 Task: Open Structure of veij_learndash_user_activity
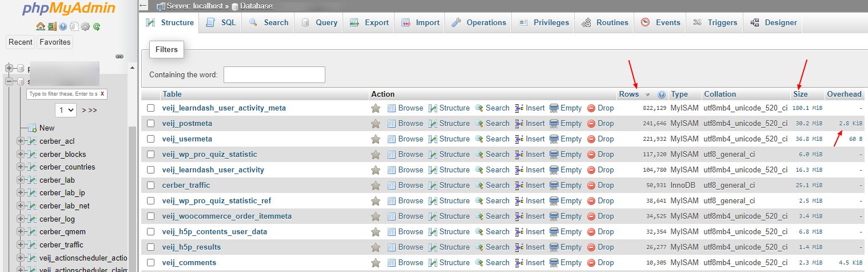pos(449,170)
